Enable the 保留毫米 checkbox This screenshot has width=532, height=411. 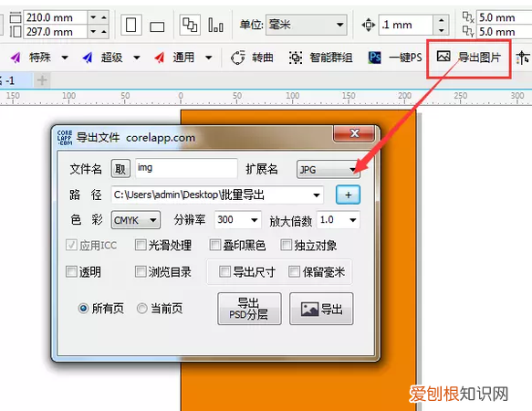click(x=294, y=272)
